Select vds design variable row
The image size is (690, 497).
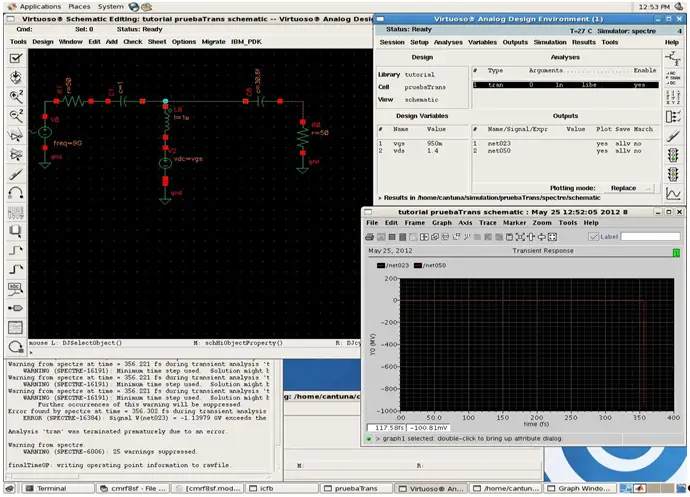click(x=422, y=151)
